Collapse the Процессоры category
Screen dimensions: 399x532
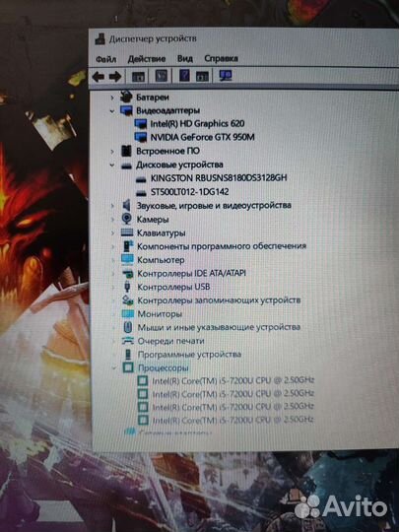(x=113, y=367)
